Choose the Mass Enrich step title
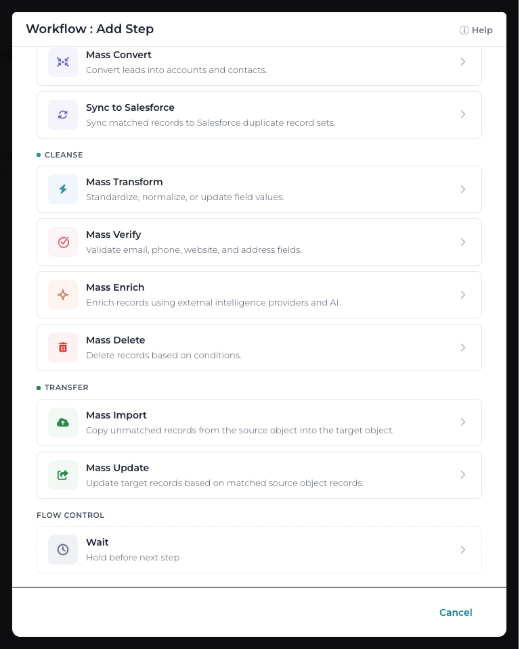Viewport: 519px width, 649px height. coord(115,287)
